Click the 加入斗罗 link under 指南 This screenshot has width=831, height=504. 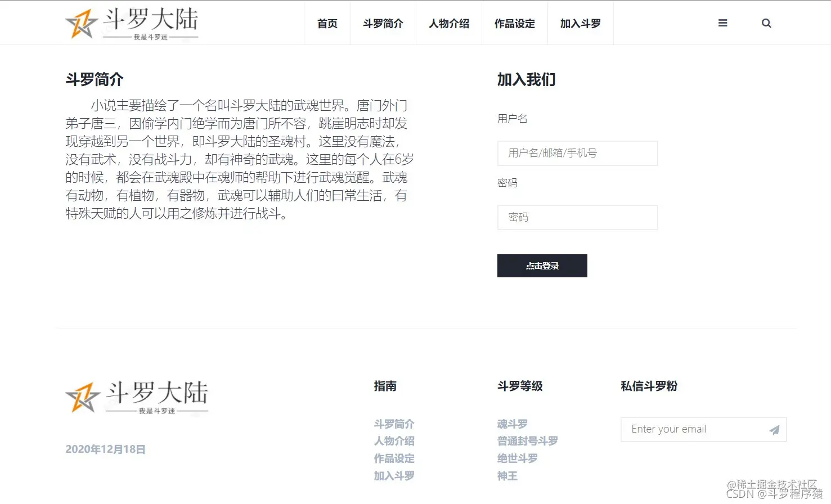tap(394, 476)
